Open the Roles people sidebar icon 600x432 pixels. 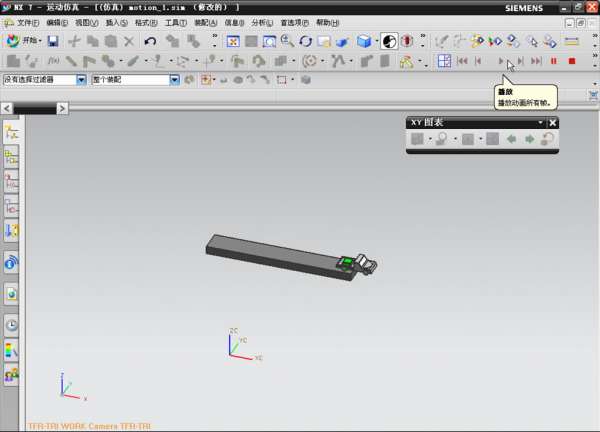click(11, 375)
